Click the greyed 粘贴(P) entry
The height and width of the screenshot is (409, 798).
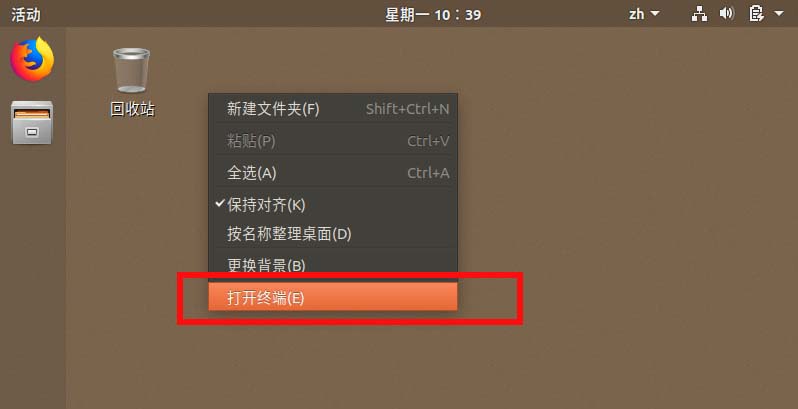pyautogui.click(x=333, y=140)
